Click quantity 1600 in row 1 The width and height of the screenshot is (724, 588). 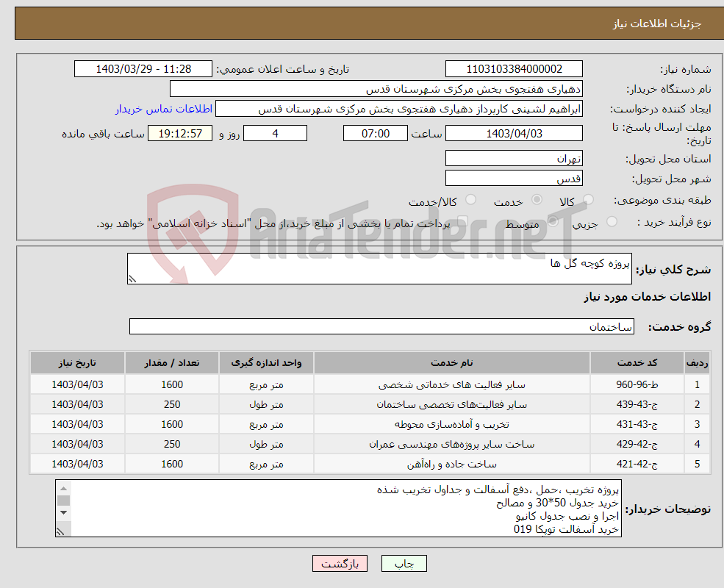pyautogui.click(x=172, y=384)
